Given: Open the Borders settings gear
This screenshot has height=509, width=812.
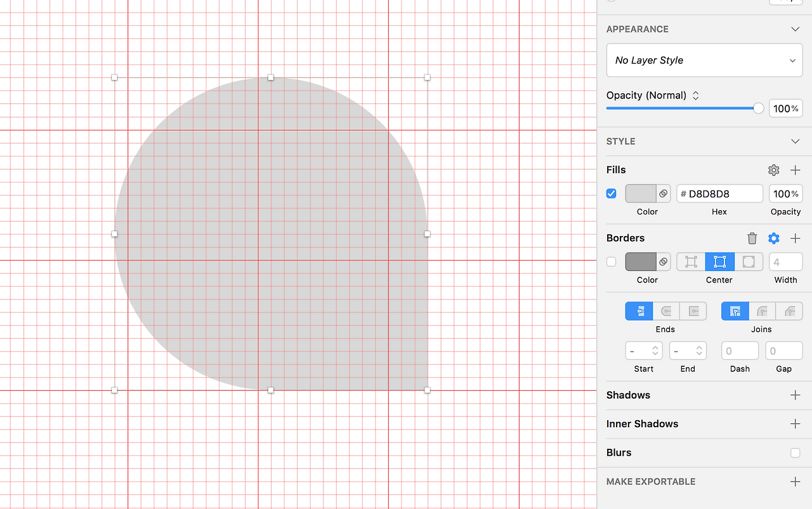Looking at the screenshot, I should [x=773, y=238].
